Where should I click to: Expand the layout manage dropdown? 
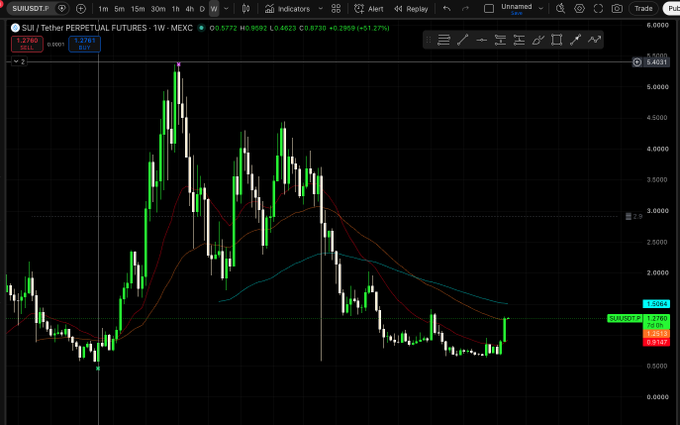541,8
